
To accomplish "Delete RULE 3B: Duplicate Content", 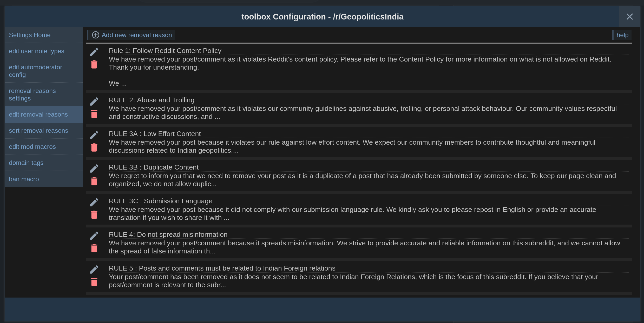I will [94, 181].
